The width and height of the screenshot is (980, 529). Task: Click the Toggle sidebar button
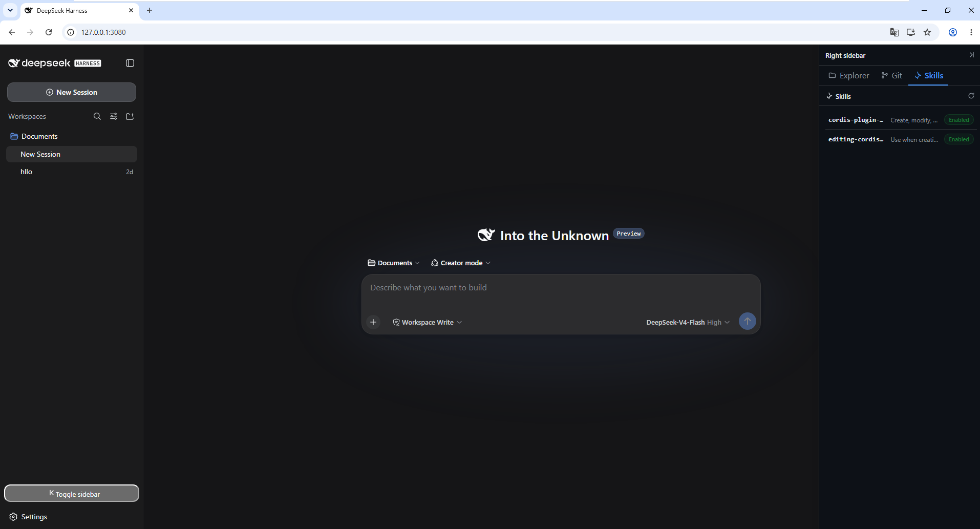[72, 493]
